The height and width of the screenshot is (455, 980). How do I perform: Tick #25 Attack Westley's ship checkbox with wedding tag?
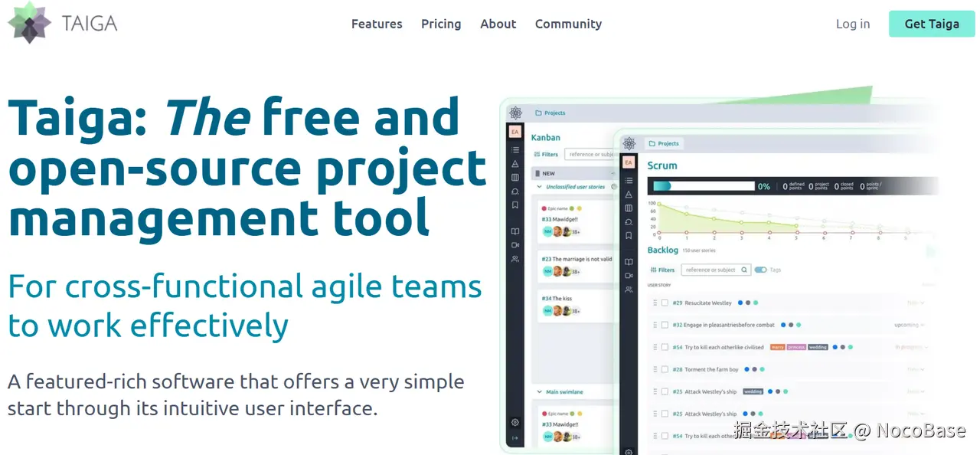[665, 391]
